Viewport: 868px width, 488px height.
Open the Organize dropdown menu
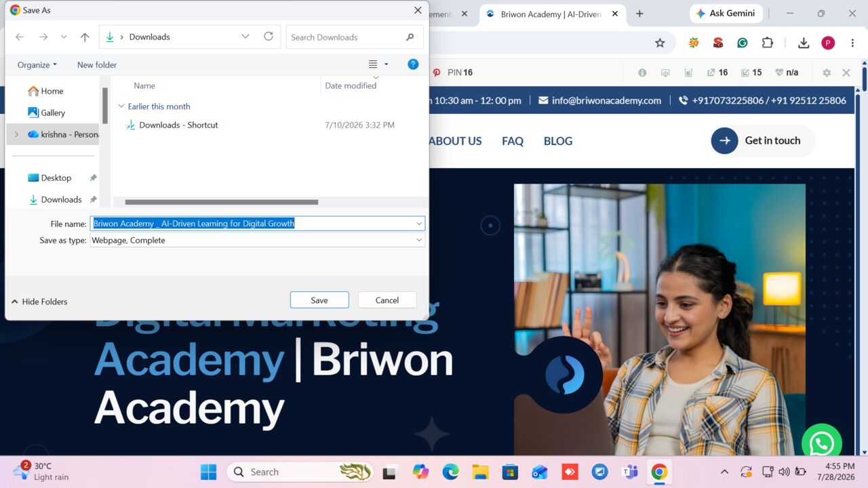tap(37, 64)
